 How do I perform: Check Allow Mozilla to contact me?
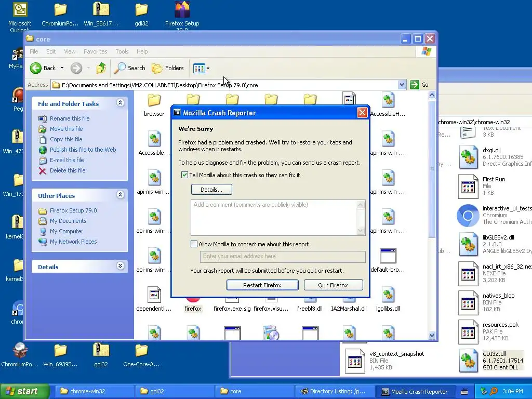[194, 244]
